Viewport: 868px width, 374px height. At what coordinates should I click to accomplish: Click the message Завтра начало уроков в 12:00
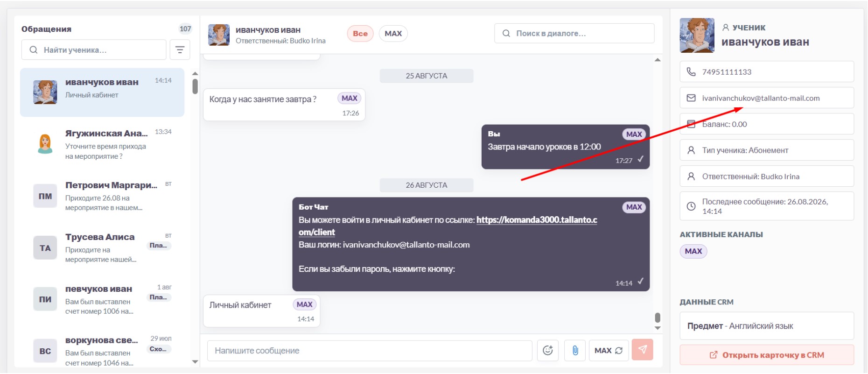tap(566, 147)
